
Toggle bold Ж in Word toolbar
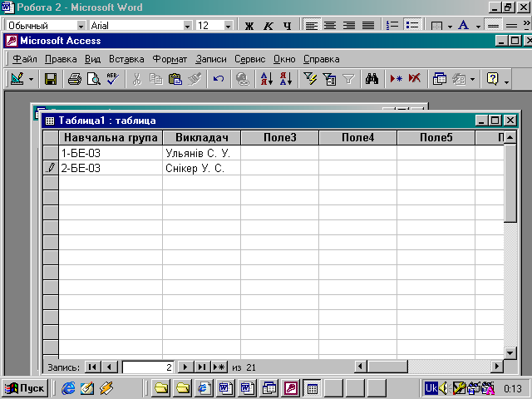(249, 26)
